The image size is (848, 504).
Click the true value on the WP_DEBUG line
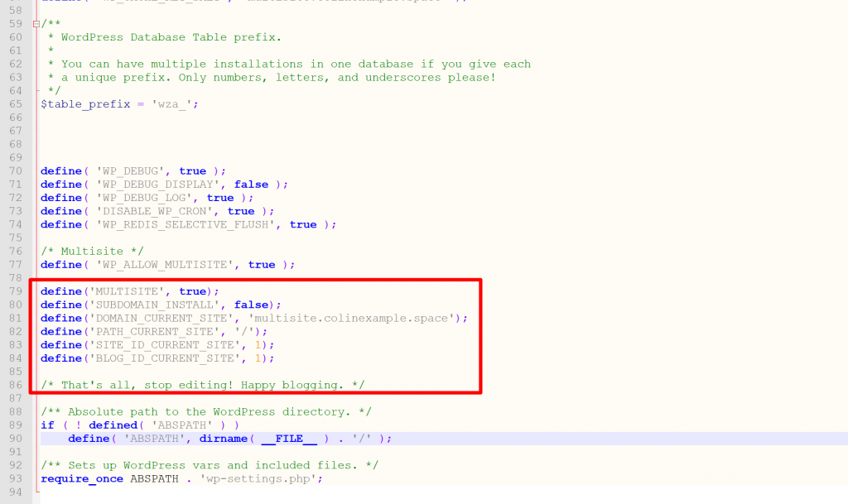pyautogui.click(x=192, y=171)
